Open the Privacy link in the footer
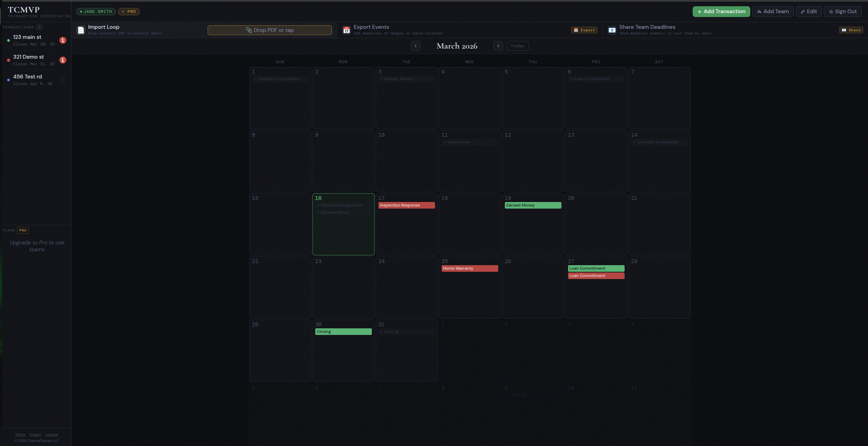This screenshot has height=446, width=868. (35, 434)
